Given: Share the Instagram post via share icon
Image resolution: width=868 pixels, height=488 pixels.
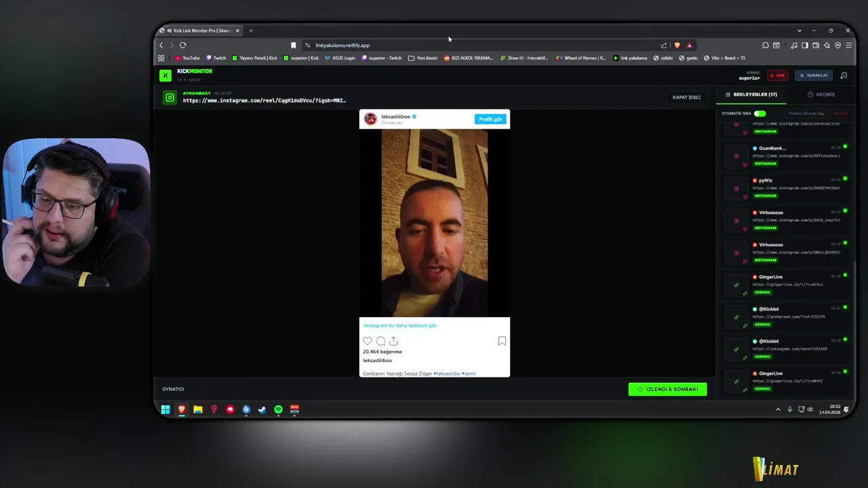Looking at the screenshot, I should (393, 341).
